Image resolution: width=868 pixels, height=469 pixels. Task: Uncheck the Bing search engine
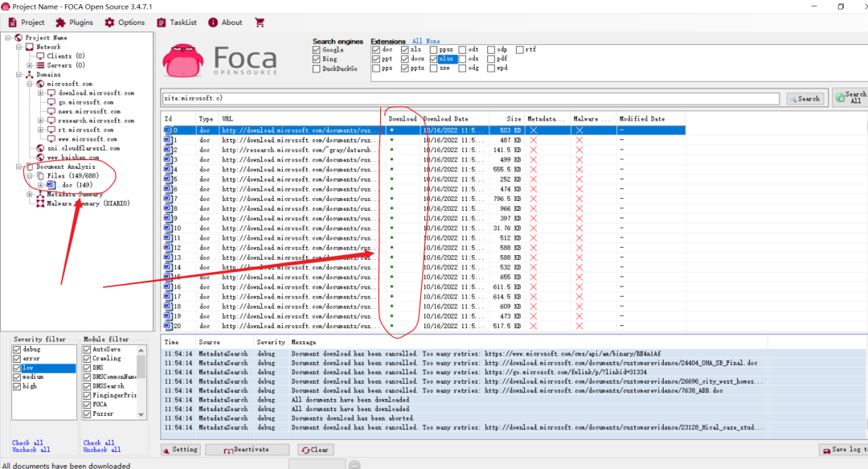(317, 59)
